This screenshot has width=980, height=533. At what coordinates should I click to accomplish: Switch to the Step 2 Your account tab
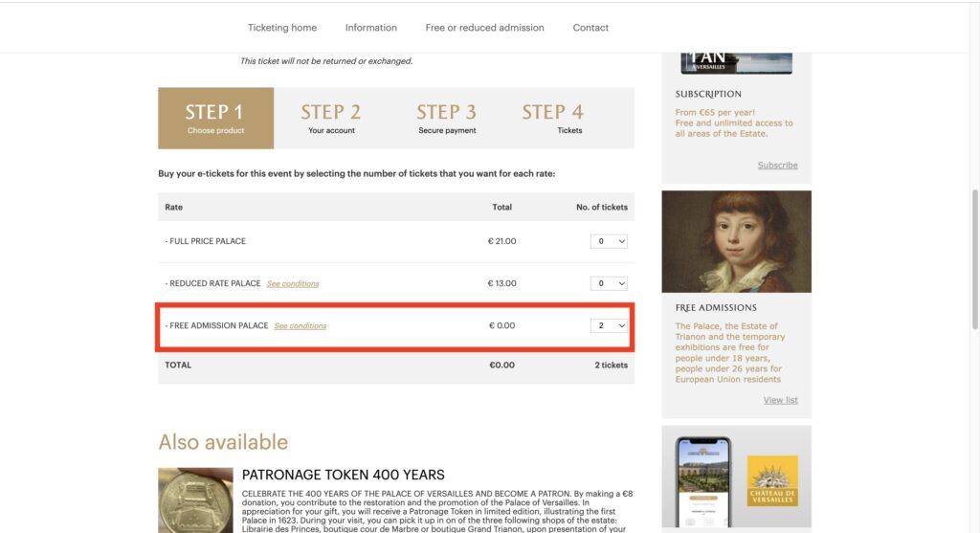[331, 119]
